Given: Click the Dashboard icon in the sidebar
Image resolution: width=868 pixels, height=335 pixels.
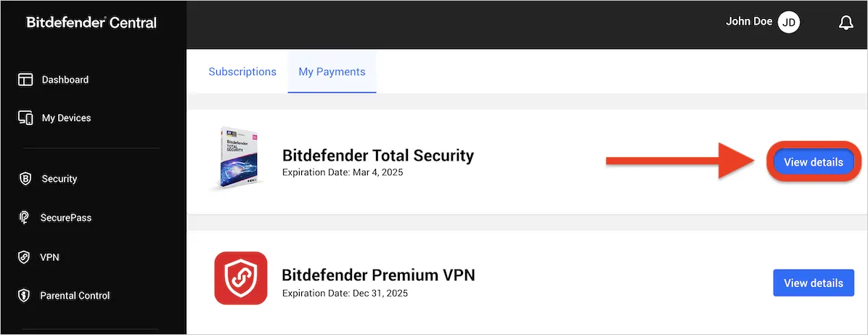Looking at the screenshot, I should (25, 80).
